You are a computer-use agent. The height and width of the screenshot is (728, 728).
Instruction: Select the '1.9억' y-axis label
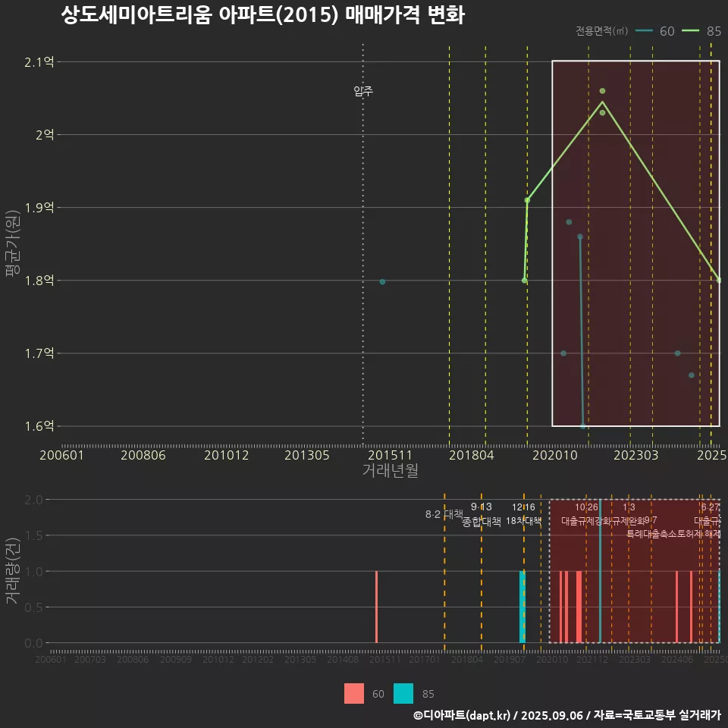point(39,208)
